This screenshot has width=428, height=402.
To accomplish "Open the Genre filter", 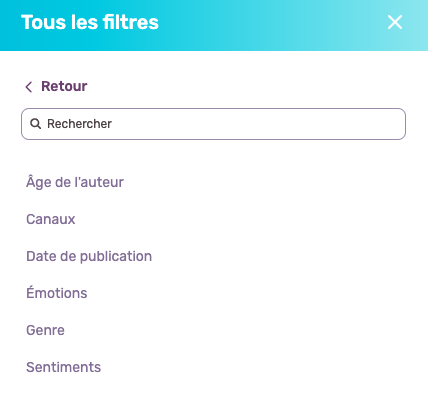I will [45, 330].
